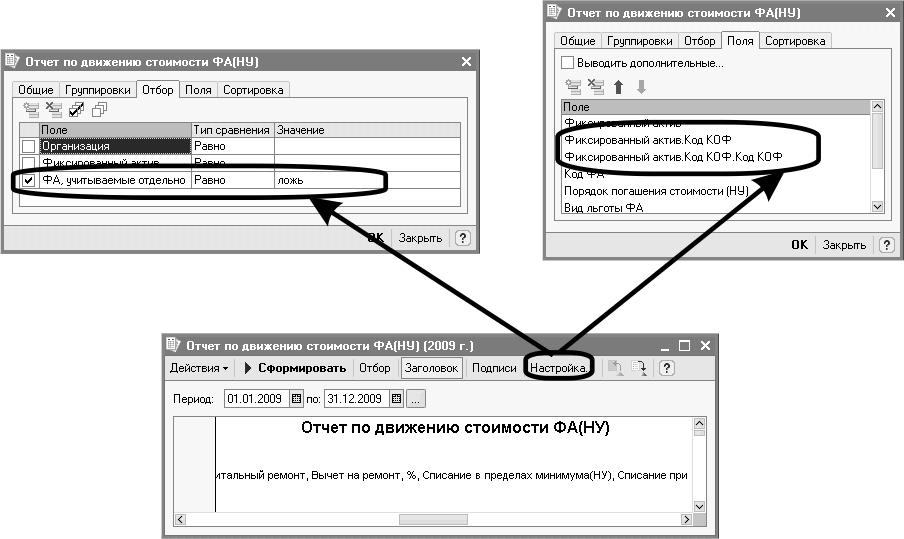The image size is (904, 539).
Task: Open the Сортировка tab in the Поля dialog
Action: tap(795, 41)
